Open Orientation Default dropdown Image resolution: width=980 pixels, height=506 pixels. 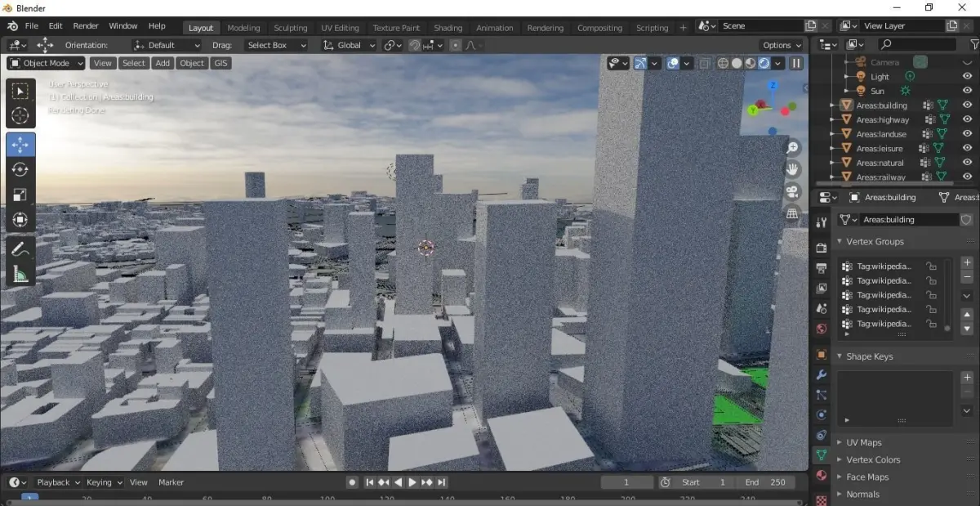(167, 45)
